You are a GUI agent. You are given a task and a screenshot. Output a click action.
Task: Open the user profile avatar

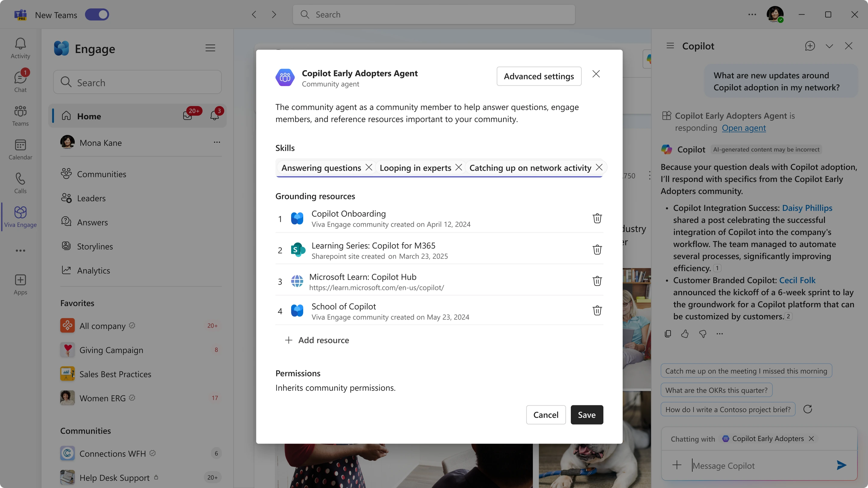pos(775,14)
